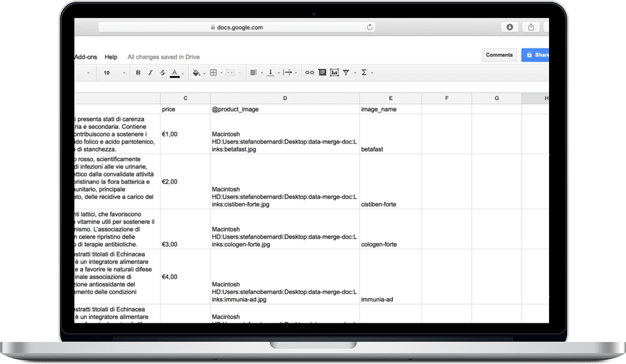Expand the horizontal align dropdown arrow

[262, 73]
